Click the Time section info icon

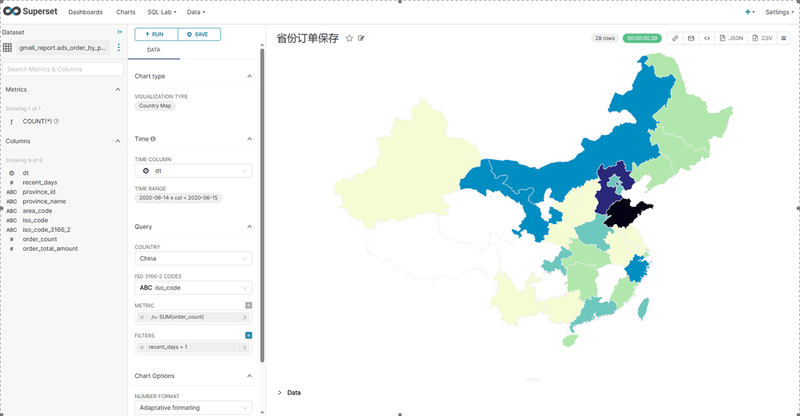(153, 139)
